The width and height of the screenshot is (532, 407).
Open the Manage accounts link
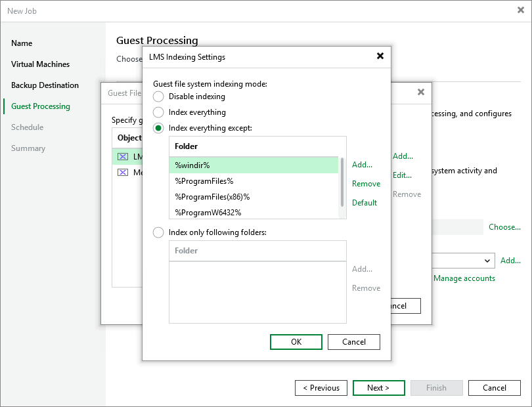[x=464, y=278]
